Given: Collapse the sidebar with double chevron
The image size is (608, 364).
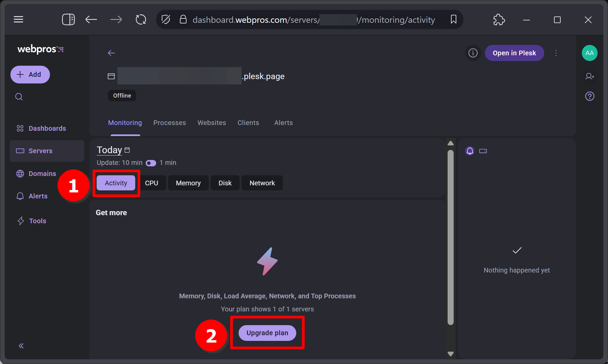Looking at the screenshot, I should 21,346.
